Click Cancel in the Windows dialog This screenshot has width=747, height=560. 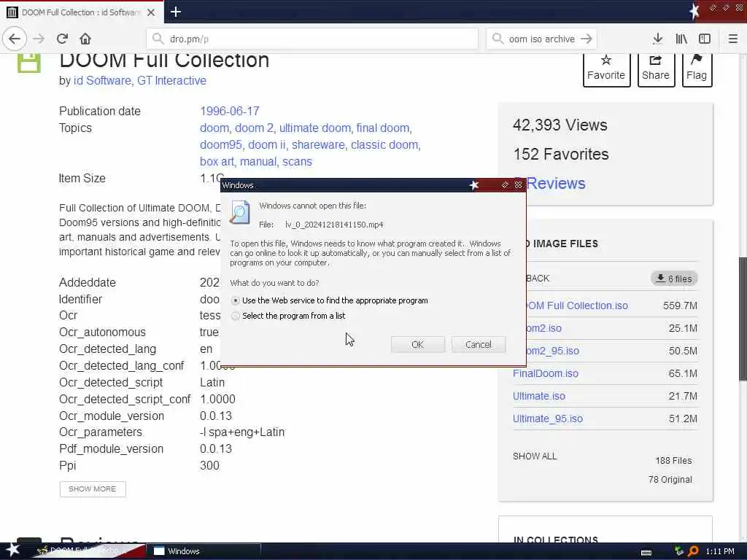tap(479, 344)
